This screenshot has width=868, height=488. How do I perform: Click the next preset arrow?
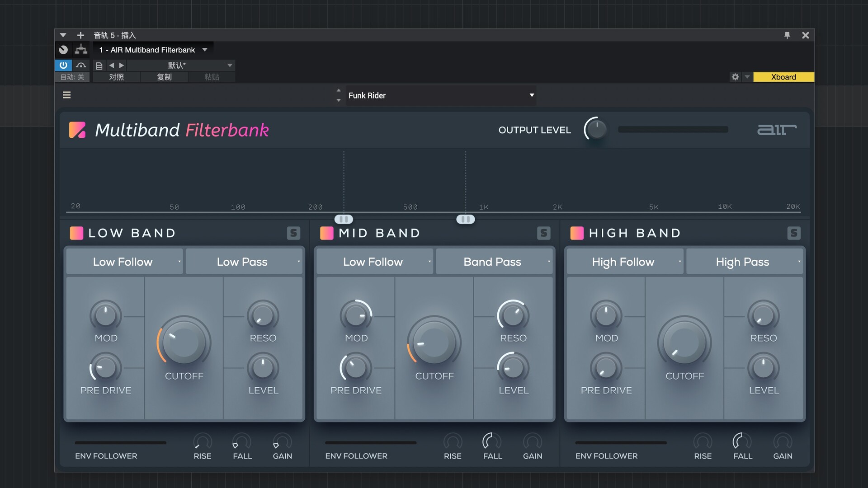[x=121, y=65]
